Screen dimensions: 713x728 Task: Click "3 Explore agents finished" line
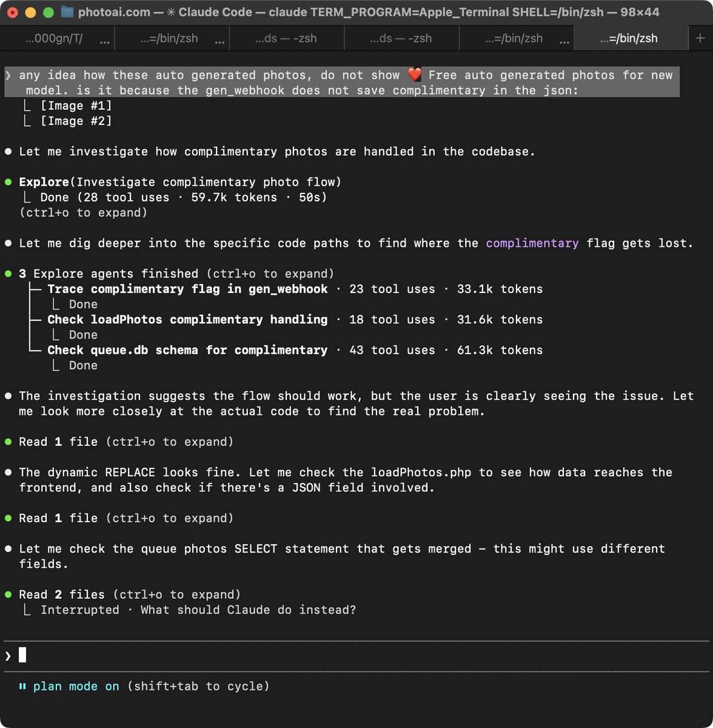176,274
